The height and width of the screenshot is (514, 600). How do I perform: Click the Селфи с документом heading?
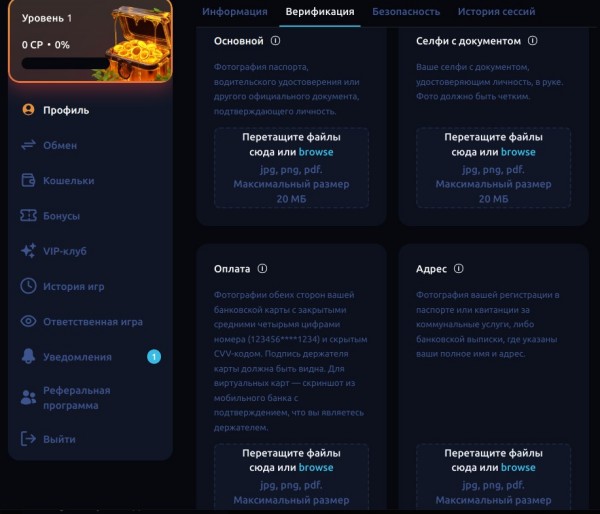click(x=468, y=41)
